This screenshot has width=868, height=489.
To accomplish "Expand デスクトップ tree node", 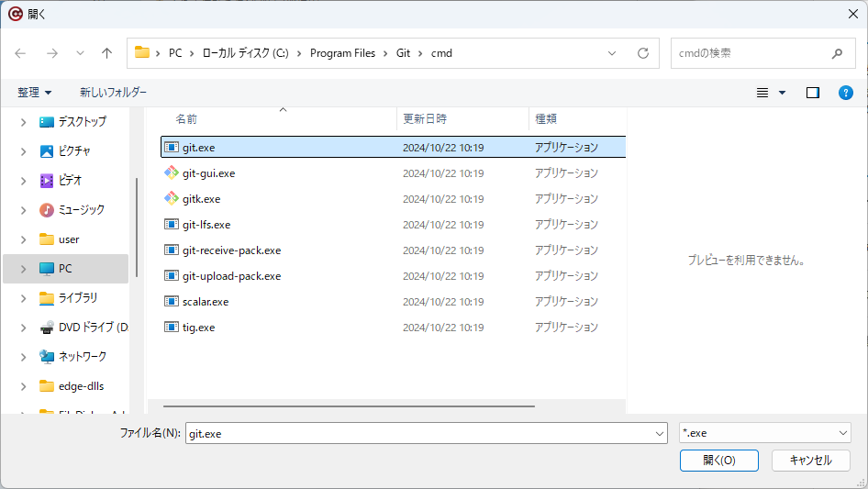I will pyautogui.click(x=23, y=122).
